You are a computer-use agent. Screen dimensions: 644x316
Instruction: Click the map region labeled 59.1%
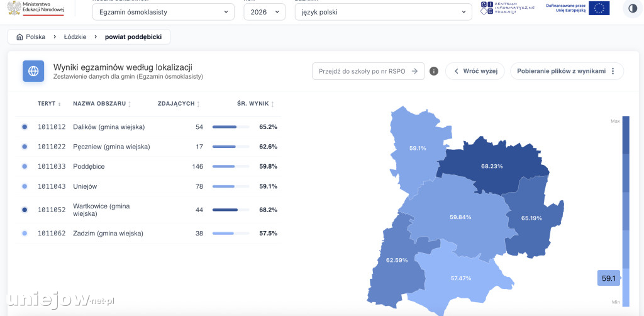417,149
